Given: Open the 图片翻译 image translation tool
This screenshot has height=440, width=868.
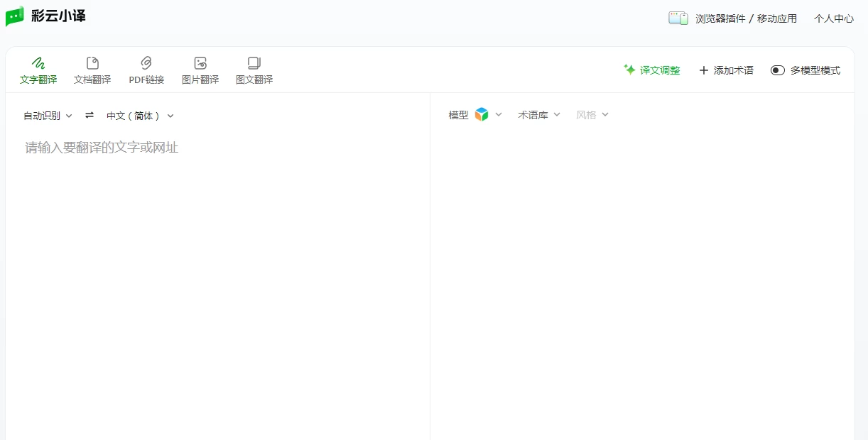Looking at the screenshot, I should click(x=200, y=70).
